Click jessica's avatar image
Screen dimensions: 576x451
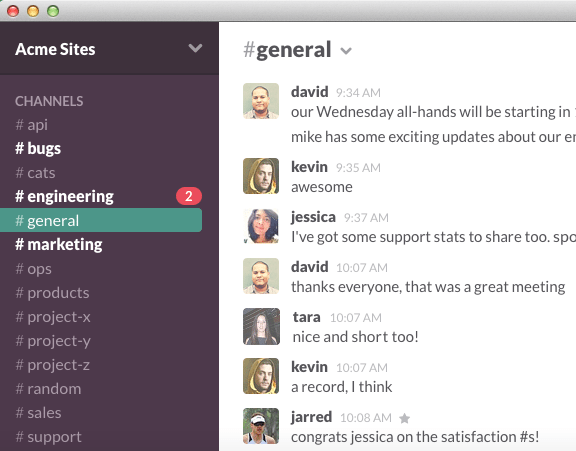coord(261,226)
